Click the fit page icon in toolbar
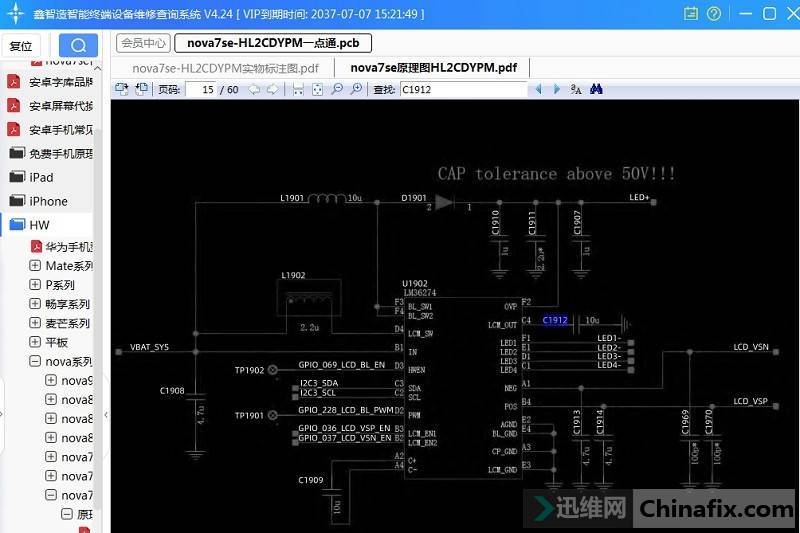Image resolution: width=800 pixels, height=533 pixels. tap(317, 89)
